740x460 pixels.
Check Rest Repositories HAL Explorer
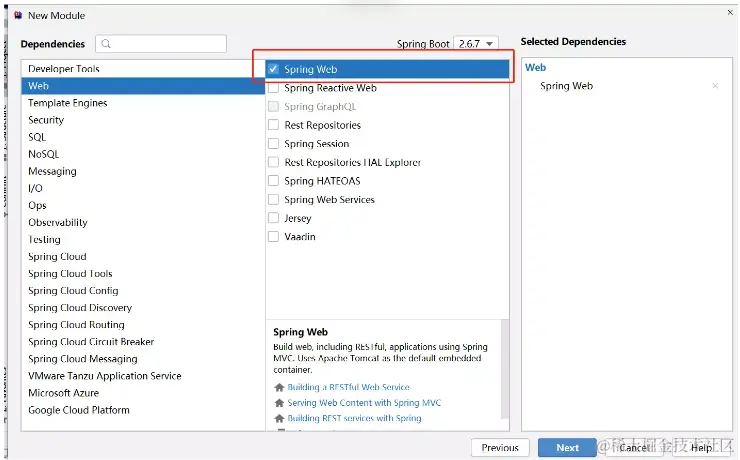[x=273, y=162]
